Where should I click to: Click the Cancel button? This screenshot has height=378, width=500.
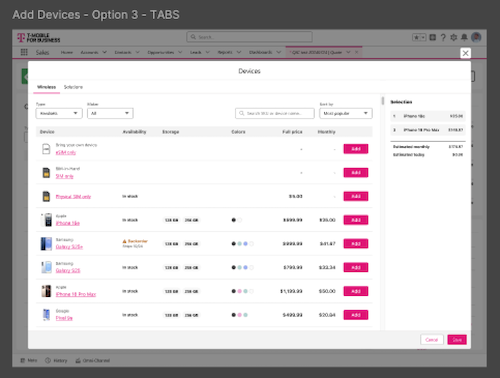click(432, 340)
